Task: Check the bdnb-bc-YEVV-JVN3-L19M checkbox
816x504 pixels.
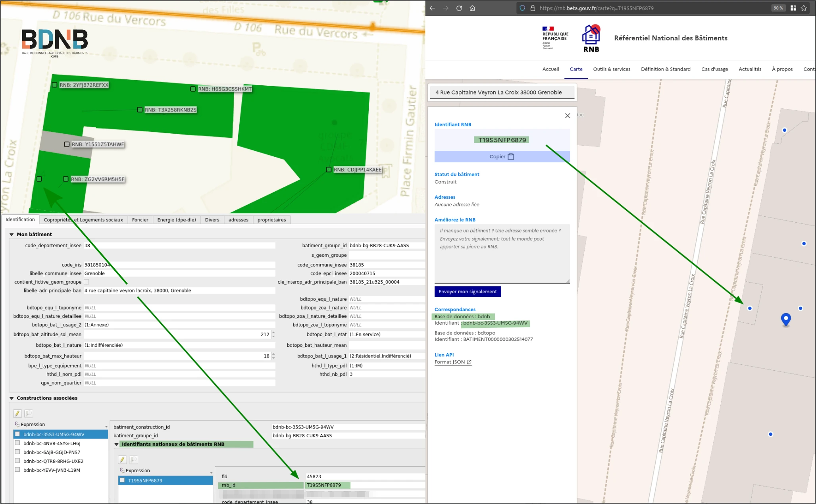Action: 17,470
